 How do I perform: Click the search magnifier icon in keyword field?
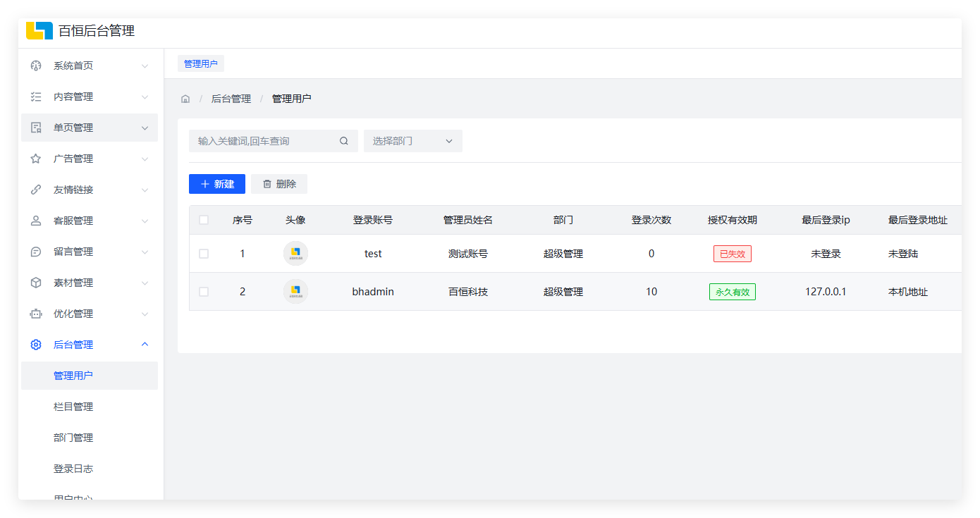point(343,140)
